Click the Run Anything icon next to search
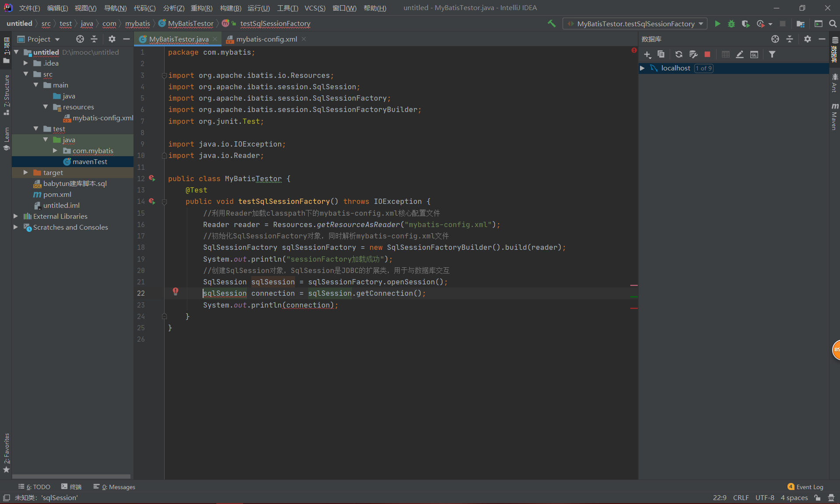The width and height of the screenshot is (840, 504). tap(819, 24)
